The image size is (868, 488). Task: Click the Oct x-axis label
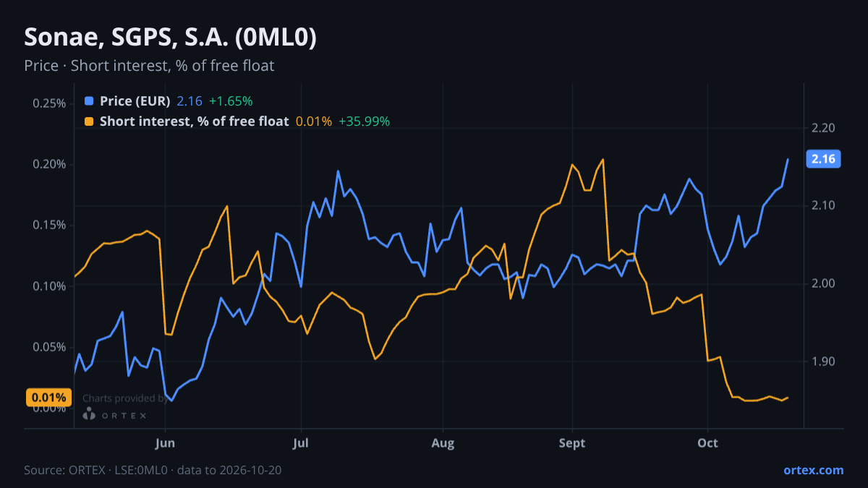707,442
